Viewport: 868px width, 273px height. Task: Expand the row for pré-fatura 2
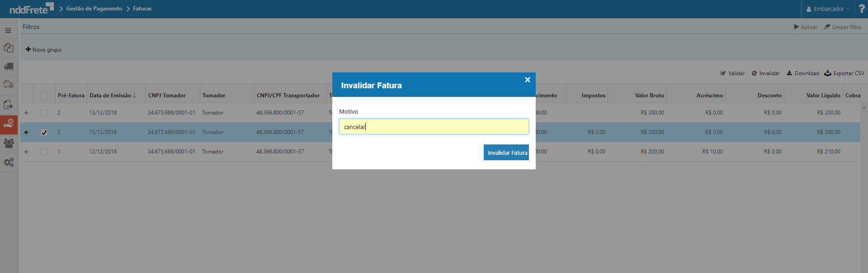point(26,113)
